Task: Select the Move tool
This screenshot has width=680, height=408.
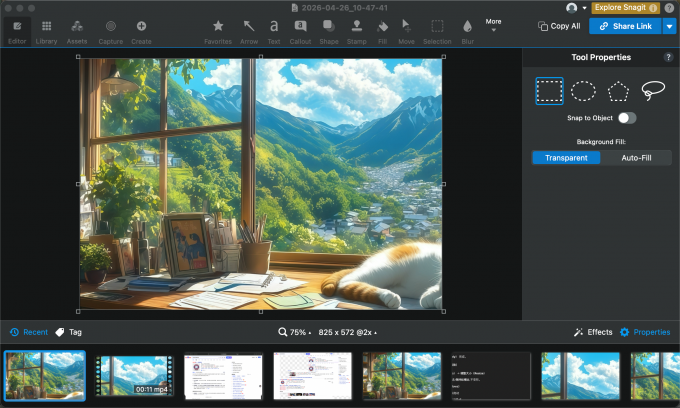Action: click(x=406, y=32)
